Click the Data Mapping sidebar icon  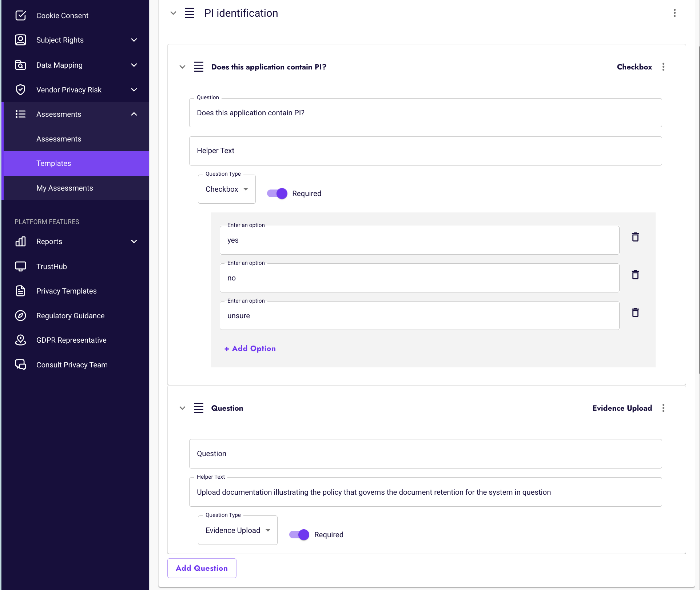pos(20,65)
